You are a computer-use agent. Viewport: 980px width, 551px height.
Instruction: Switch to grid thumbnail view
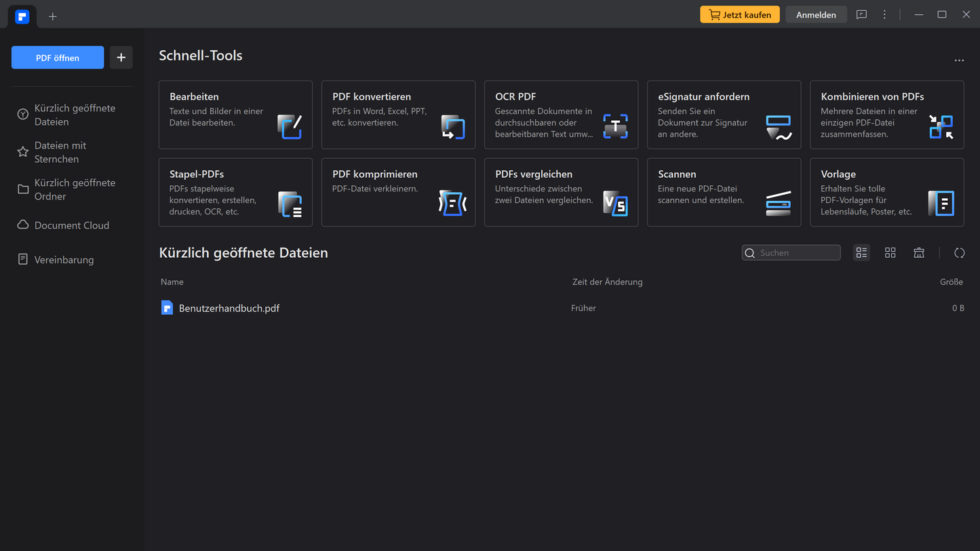[x=890, y=253]
